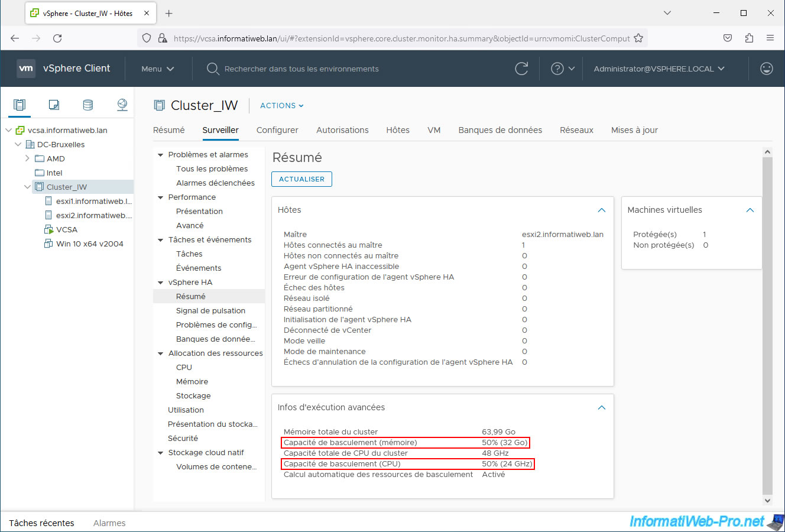
Task: Open VMs and Templates inventory view icon
Action: click(54, 105)
